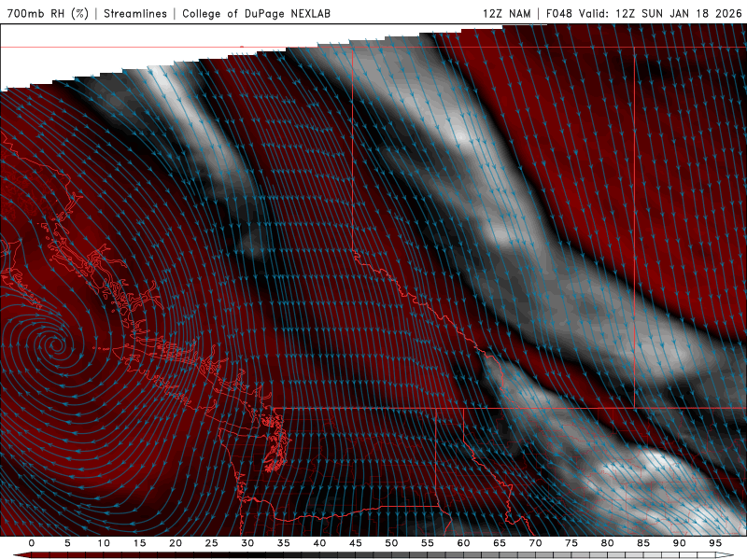Viewport: 747px width, 560px height.
Task: Click the colorbar label "60"
Action: [x=463, y=543]
